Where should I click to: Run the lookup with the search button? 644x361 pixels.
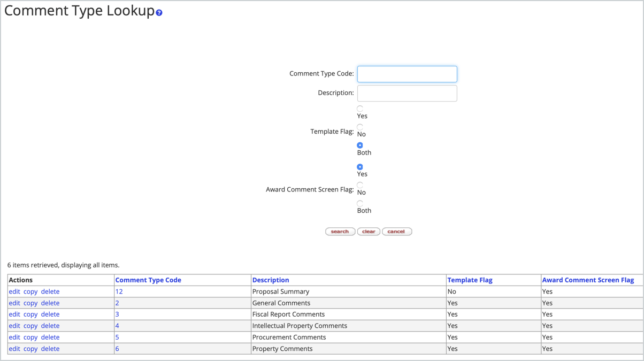tap(340, 232)
